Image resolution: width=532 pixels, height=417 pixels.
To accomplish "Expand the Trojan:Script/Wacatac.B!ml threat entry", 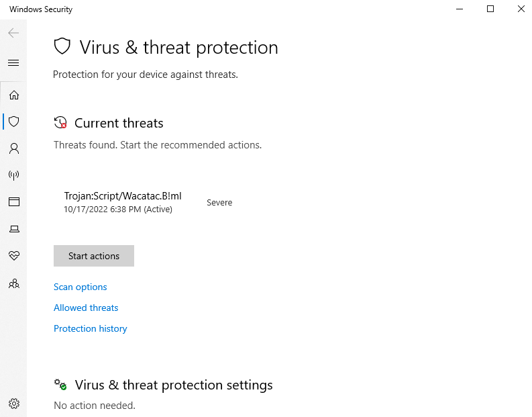I will (148, 202).
